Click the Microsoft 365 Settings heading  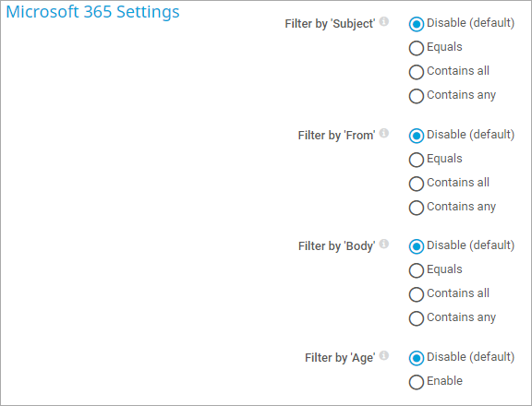pyautogui.click(x=92, y=12)
